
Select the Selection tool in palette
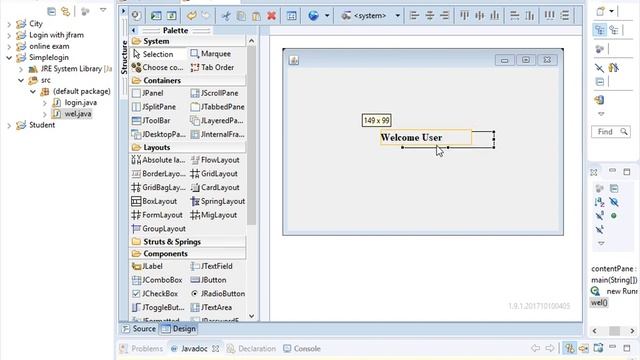(153, 54)
